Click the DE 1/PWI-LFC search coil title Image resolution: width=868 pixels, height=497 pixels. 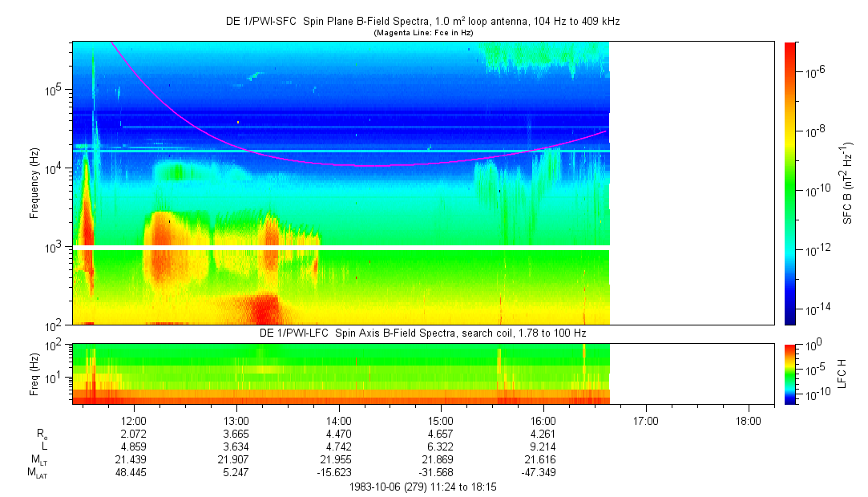pos(423,332)
